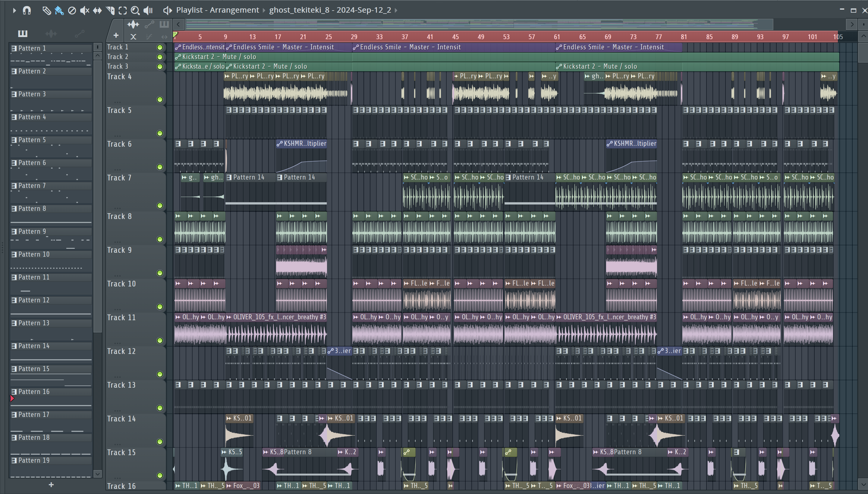Toggle the magnet snap icon
This screenshot has width=868, height=494.
[x=27, y=11]
